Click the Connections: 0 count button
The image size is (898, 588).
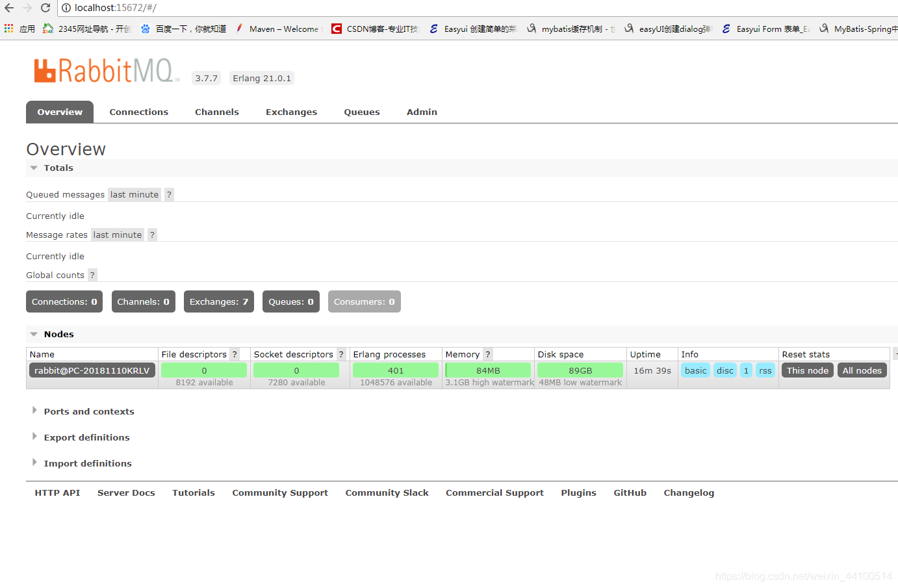pos(64,301)
